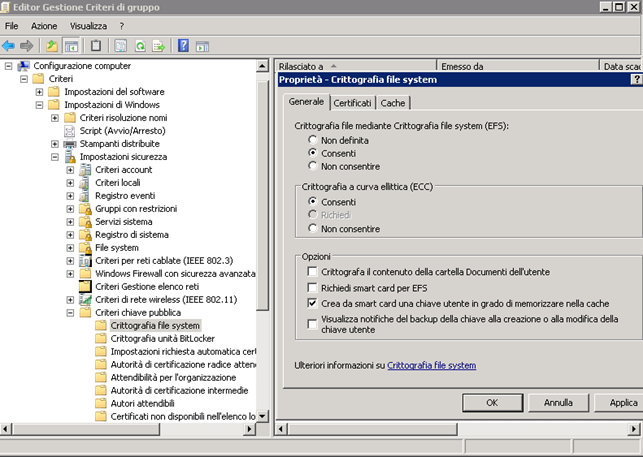Open the ? help menu
Image resolution: width=643 pixels, height=457 pixels.
[x=122, y=26]
